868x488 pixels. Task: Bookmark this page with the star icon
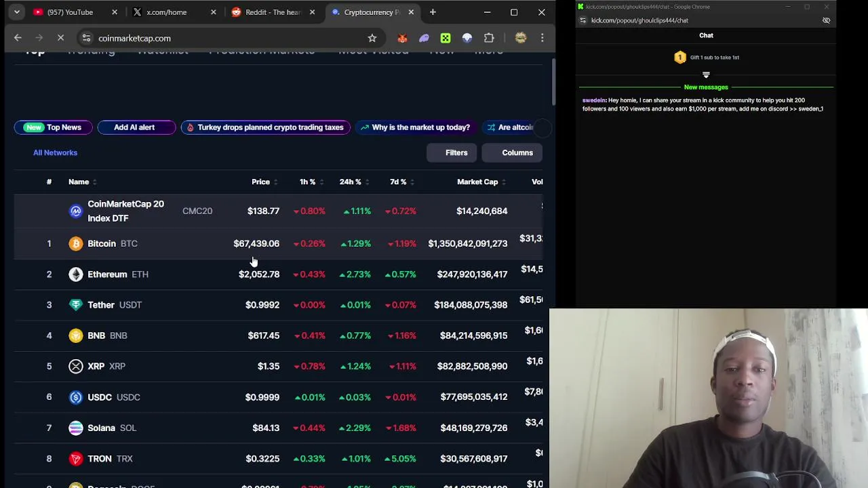click(372, 38)
